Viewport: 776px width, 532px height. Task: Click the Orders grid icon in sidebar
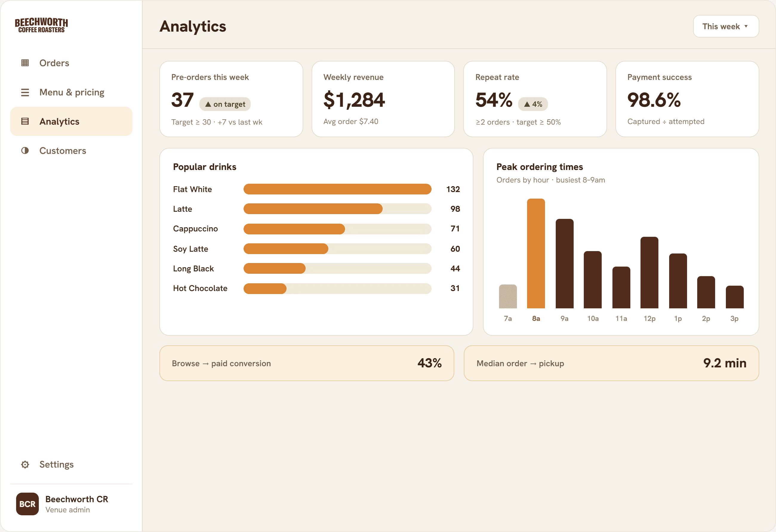(25, 63)
